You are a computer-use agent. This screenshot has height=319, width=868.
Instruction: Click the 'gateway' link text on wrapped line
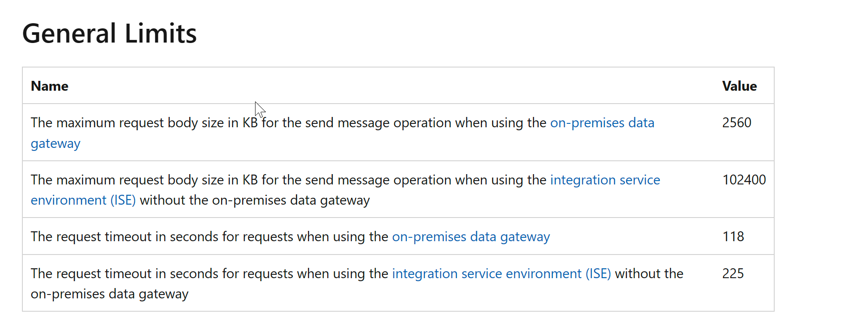click(x=55, y=144)
